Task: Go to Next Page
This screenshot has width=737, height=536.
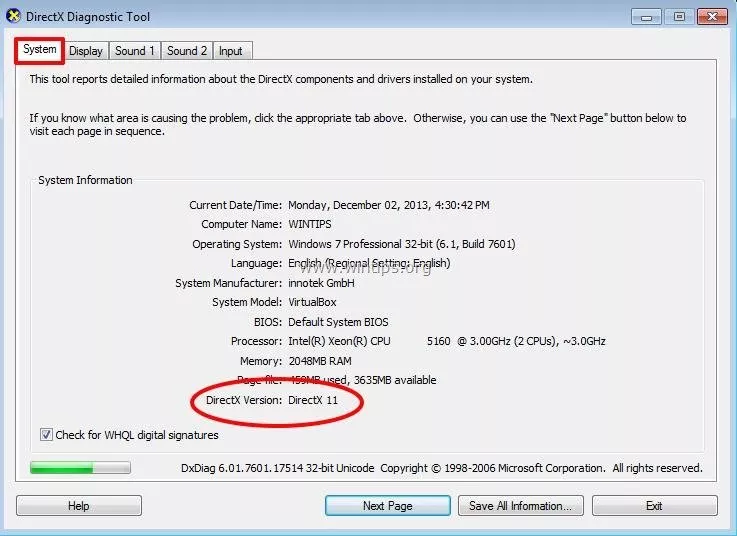Action: [x=388, y=506]
